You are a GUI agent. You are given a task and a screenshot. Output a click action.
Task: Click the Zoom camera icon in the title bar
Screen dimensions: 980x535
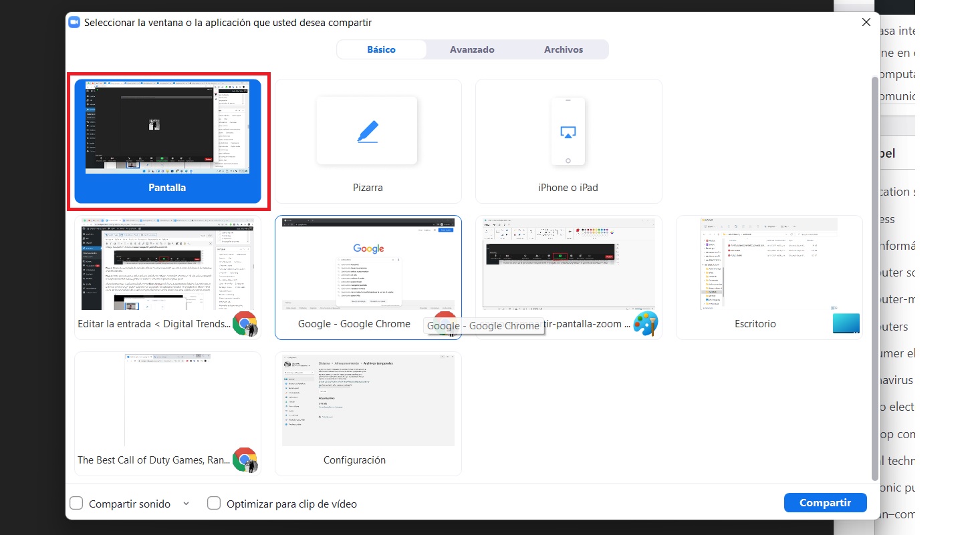tap(74, 21)
